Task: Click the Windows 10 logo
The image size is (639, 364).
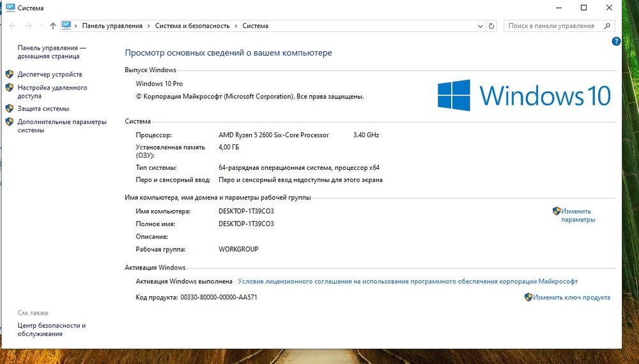Action: coord(524,95)
